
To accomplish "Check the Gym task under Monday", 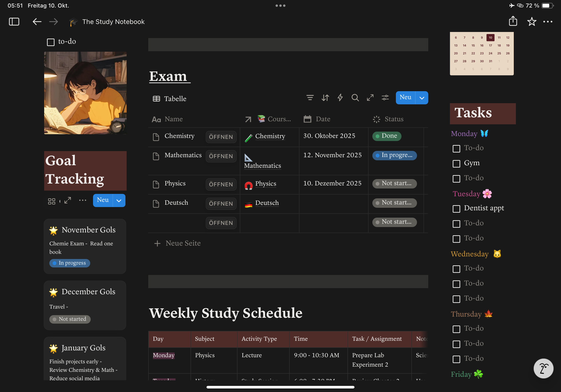I will (x=456, y=164).
